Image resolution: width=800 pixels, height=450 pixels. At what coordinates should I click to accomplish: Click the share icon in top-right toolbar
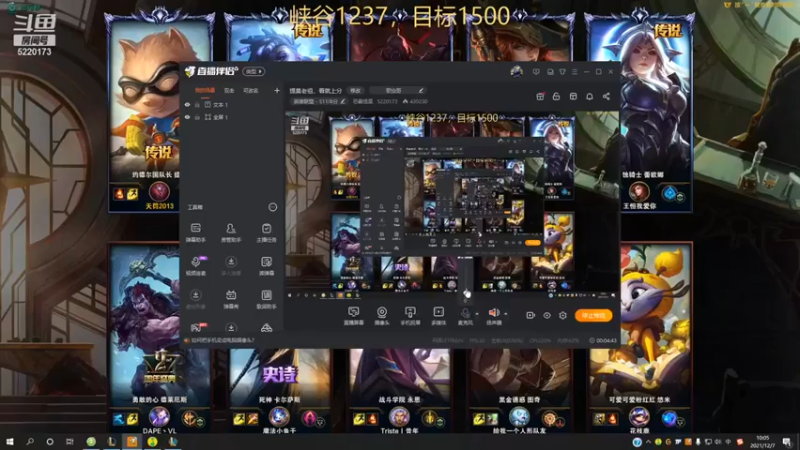click(x=606, y=96)
